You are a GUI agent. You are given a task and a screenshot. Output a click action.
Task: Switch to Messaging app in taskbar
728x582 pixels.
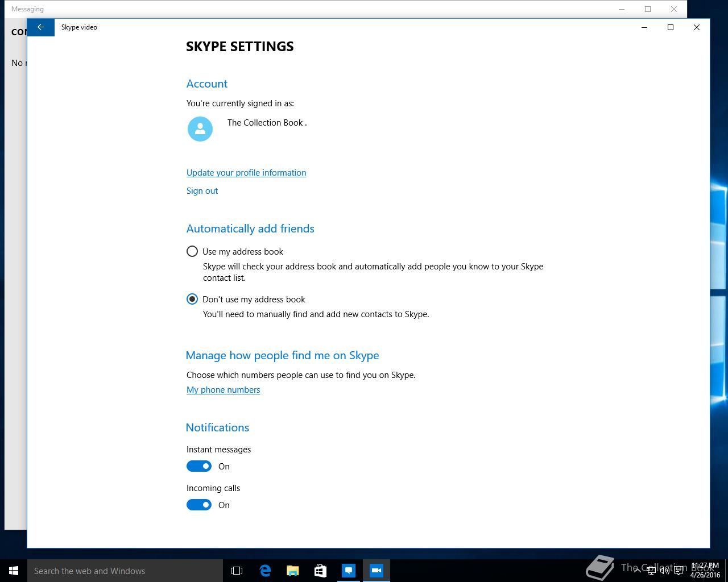coord(349,571)
